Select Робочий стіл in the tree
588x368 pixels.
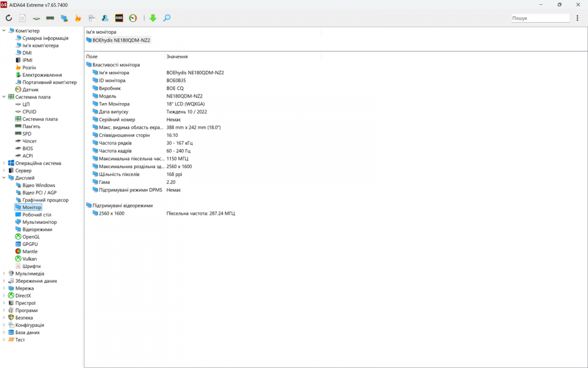37,215
